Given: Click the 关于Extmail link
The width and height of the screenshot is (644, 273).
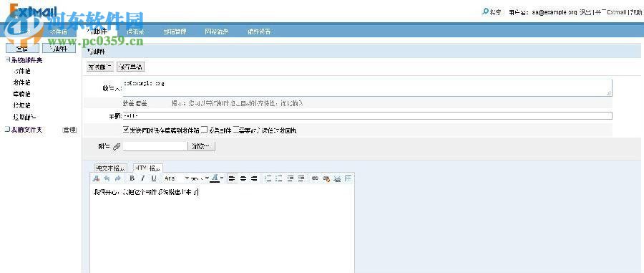Looking at the screenshot, I should (x=610, y=12).
